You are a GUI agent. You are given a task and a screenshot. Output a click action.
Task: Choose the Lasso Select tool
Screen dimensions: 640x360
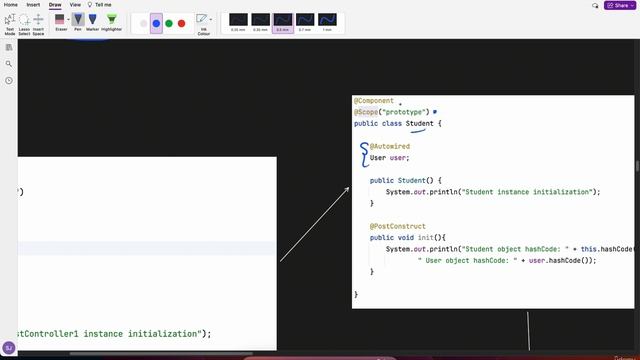(24, 24)
